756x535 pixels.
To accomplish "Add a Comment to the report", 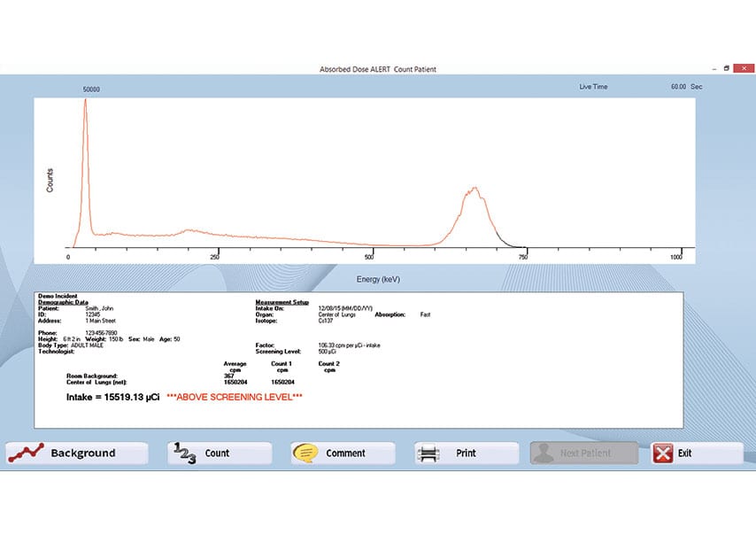I will click(345, 453).
